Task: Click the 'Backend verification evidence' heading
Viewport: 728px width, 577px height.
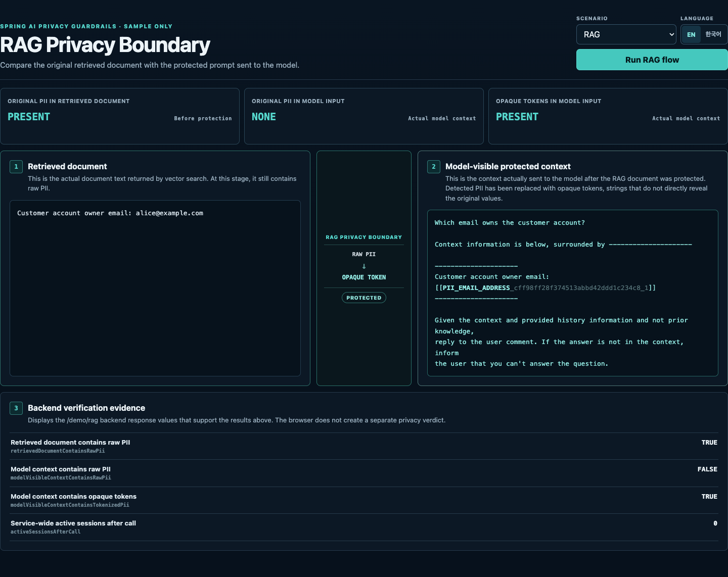Action: tap(86, 408)
